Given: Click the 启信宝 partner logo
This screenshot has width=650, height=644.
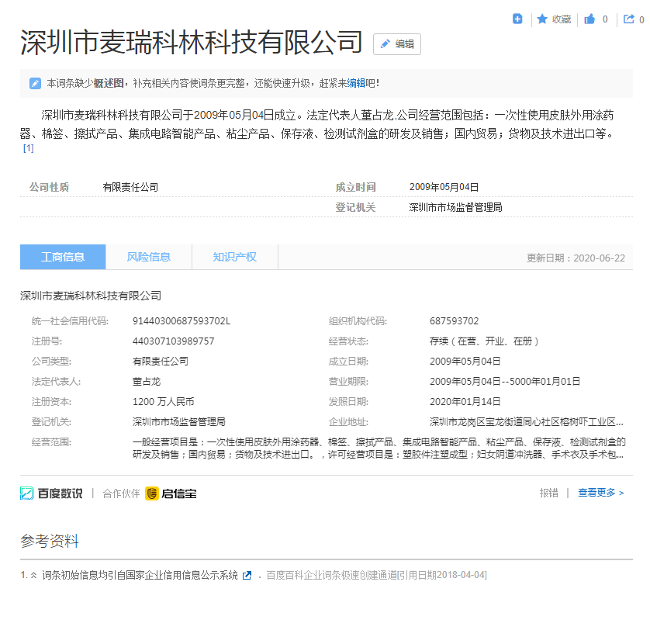Looking at the screenshot, I should click(x=171, y=493).
